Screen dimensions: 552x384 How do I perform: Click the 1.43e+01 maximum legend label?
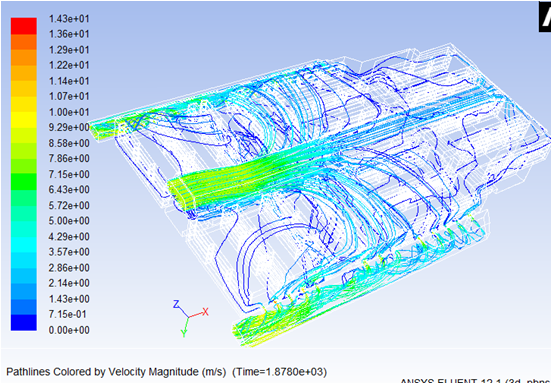coord(69,18)
